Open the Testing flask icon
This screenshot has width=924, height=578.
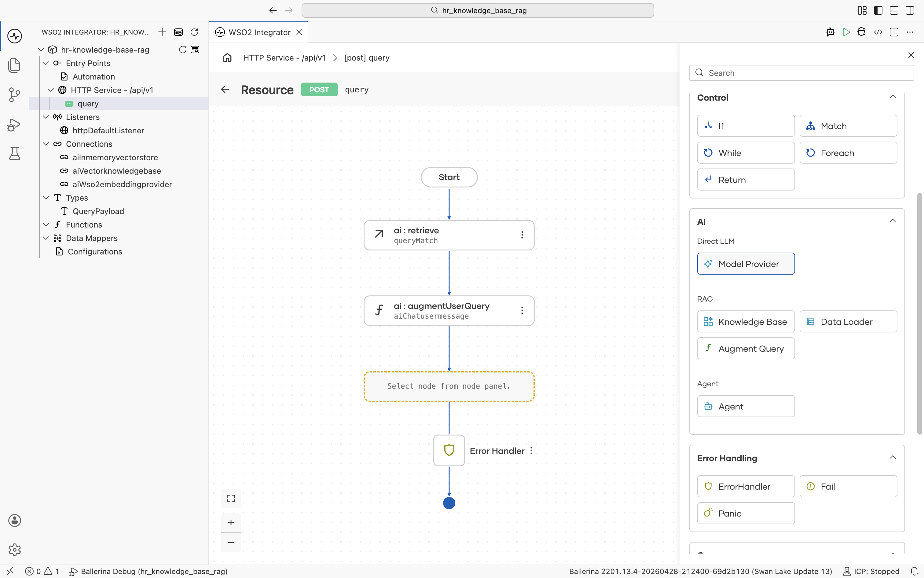click(x=14, y=153)
